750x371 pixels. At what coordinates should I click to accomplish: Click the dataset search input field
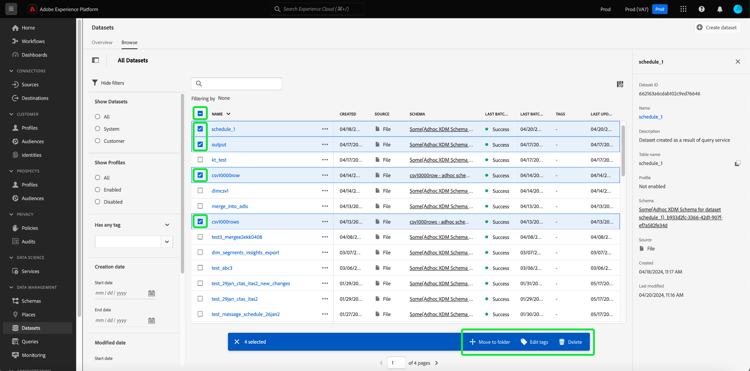coord(236,84)
